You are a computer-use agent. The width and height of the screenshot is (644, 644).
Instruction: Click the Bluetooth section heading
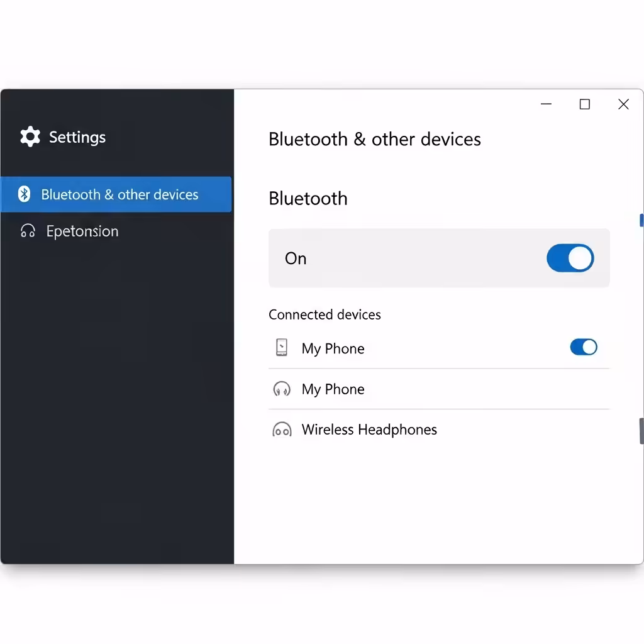[x=308, y=198]
